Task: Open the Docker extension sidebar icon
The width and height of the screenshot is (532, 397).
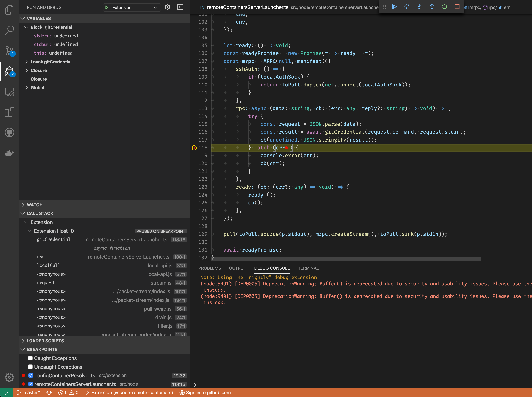Action: (x=9, y=153)
